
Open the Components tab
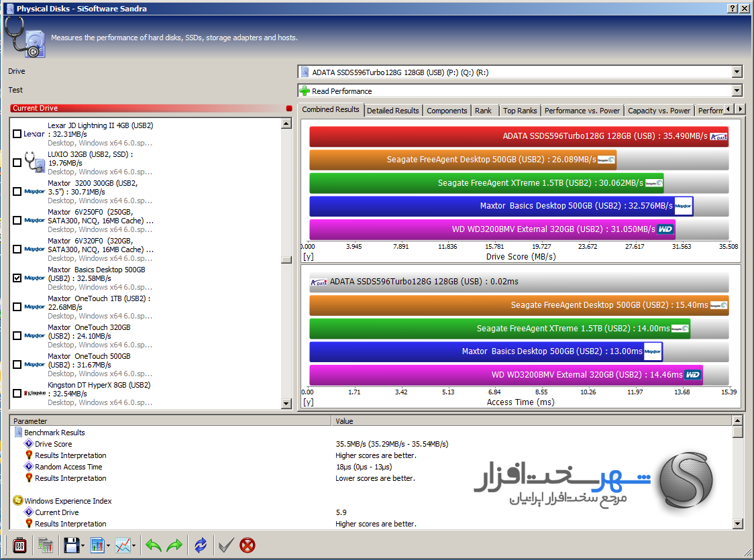pyautogui.click(x=447, y=111)
